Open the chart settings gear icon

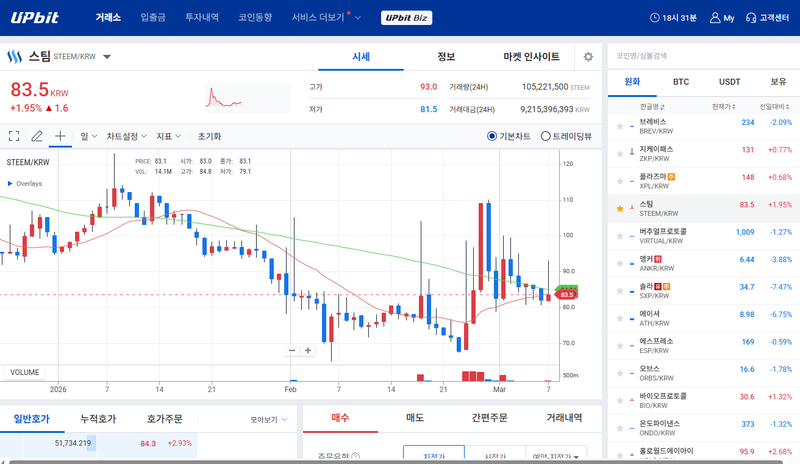coord(588,57)
